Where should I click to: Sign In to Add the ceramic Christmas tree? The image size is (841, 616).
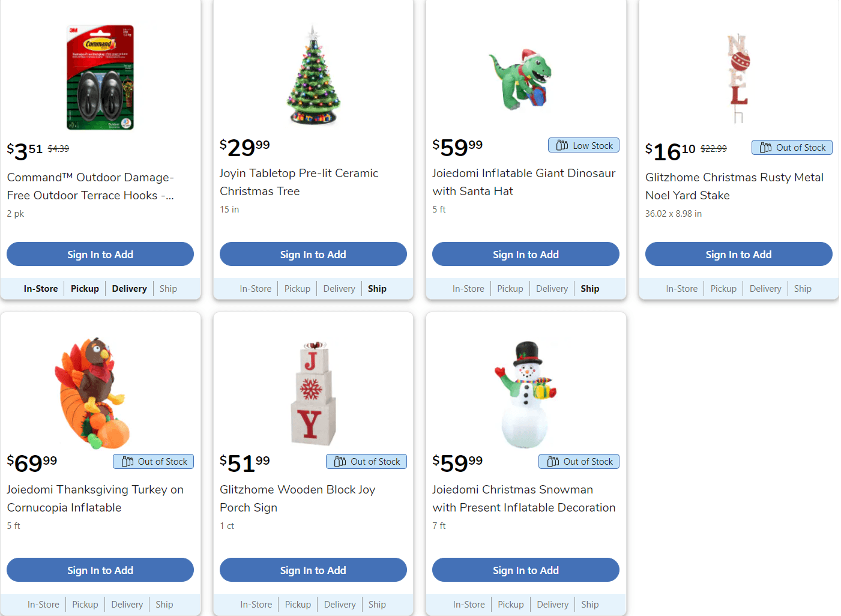(x=313, y=254)
